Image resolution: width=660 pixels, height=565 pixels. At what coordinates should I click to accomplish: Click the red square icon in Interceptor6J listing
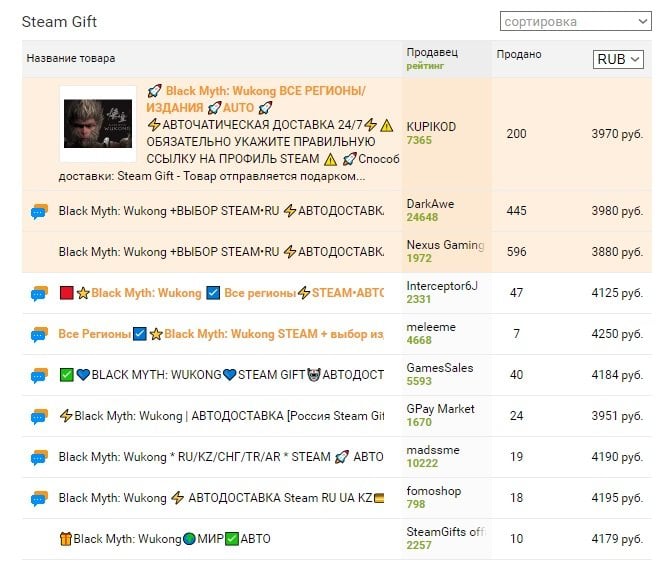(67, 293)
